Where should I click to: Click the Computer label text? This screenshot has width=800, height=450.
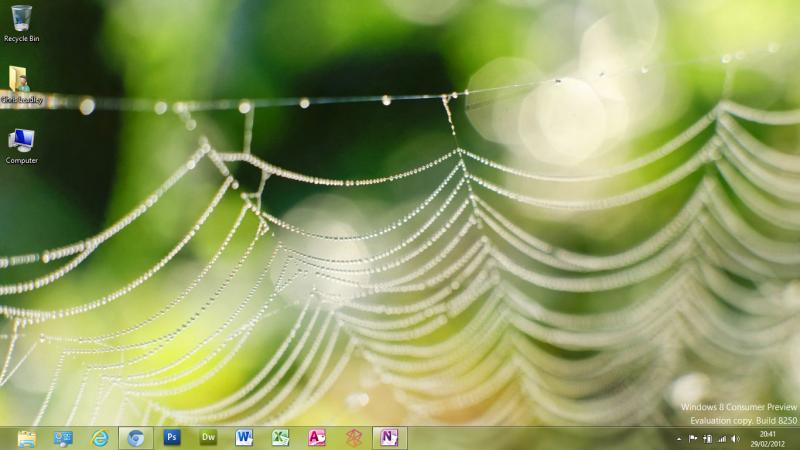pyautogui.click(x=21, y=160)
